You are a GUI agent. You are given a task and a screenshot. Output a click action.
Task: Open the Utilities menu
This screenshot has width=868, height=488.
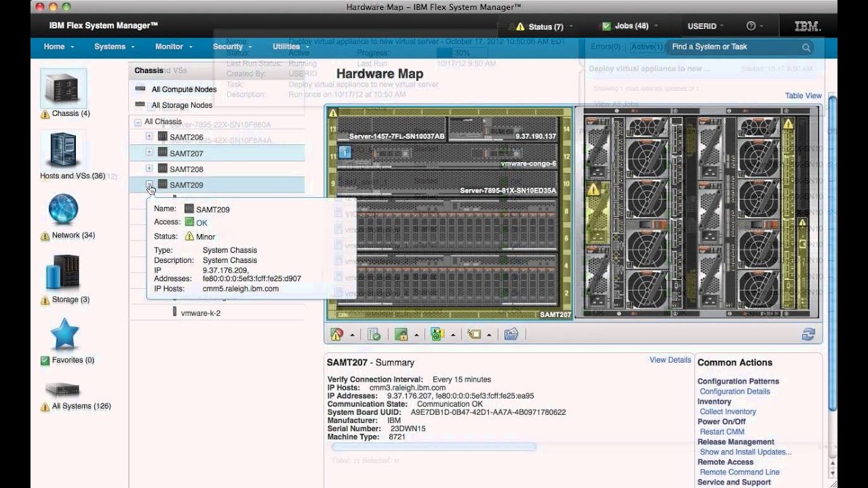pyautogui.click(x=290, y=47)
